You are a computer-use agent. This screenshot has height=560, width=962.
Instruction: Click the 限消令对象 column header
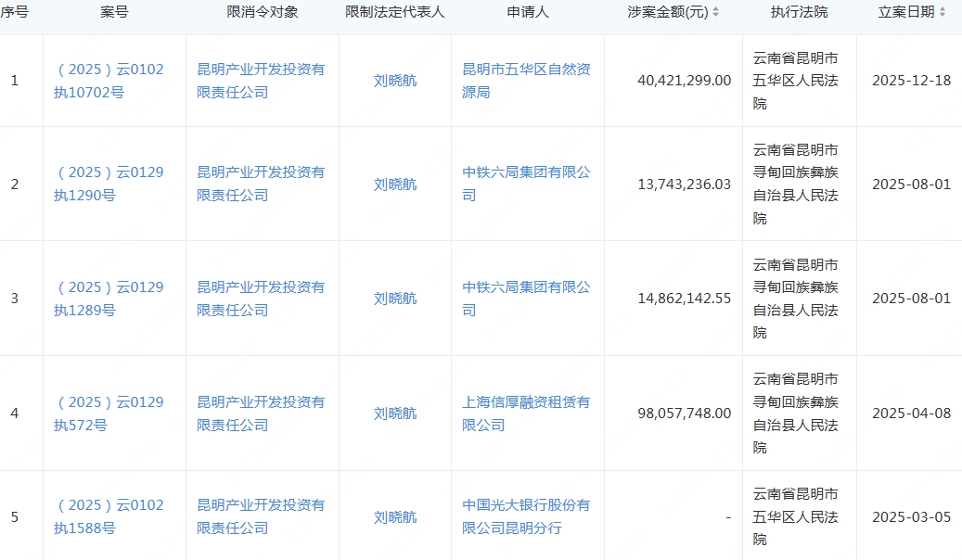[x=263, y=12]
